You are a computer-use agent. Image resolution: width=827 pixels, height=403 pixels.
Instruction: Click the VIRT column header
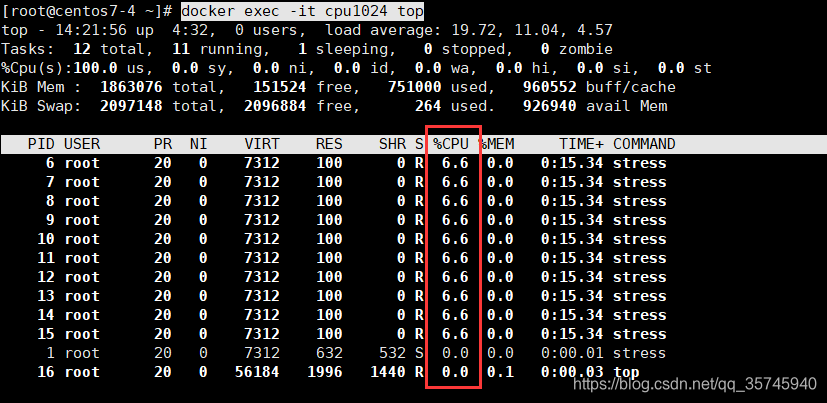point(262,144)
